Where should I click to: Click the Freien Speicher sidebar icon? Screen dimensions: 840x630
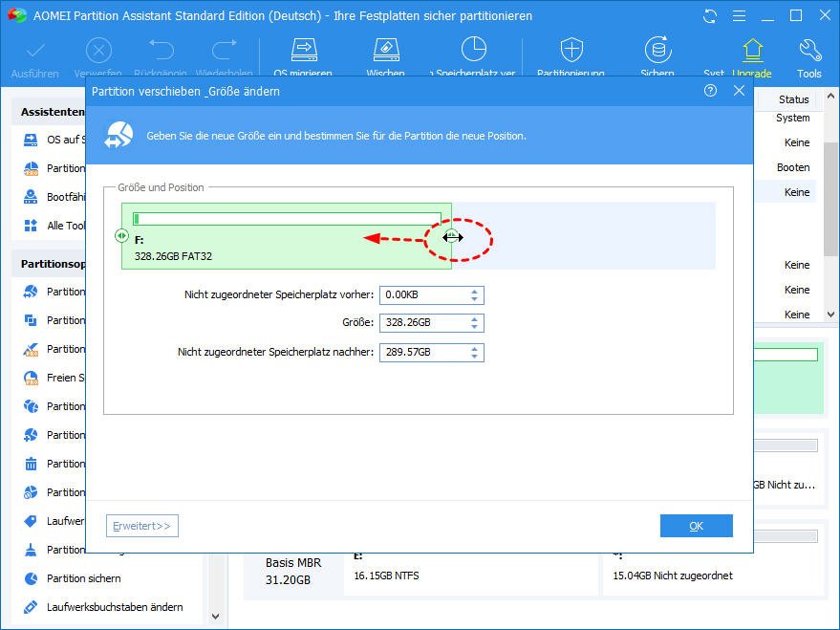pyautogui.click(x=31, y=378)
